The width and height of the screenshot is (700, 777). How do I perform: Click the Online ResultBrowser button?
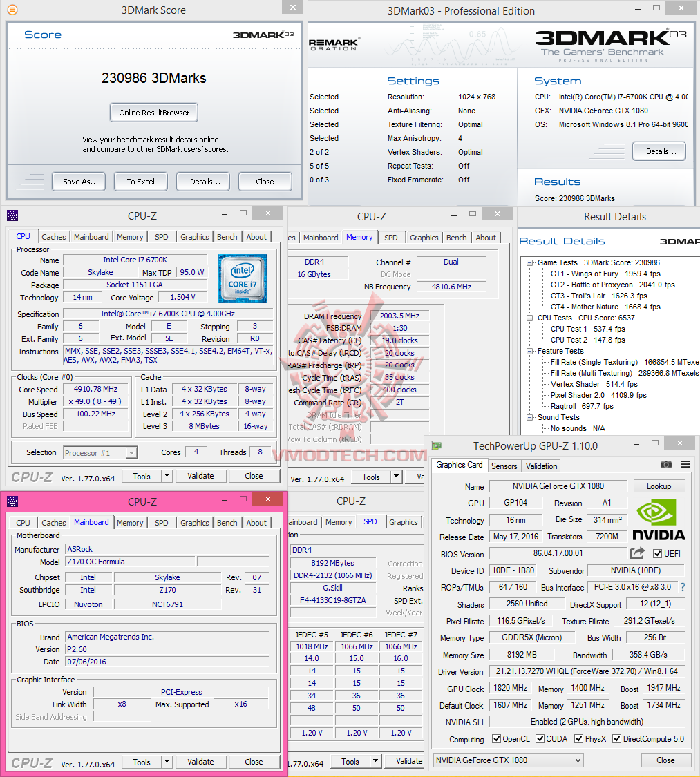153,113
